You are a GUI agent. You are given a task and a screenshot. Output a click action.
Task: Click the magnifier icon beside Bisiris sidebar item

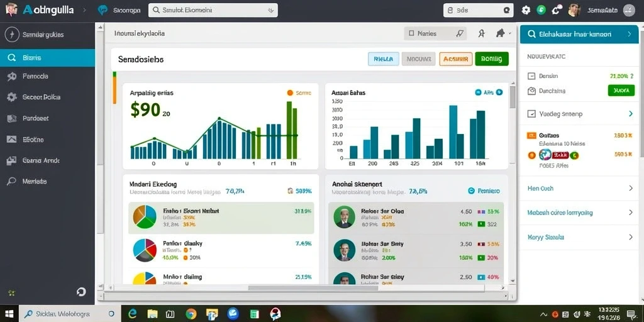[11, 58]
